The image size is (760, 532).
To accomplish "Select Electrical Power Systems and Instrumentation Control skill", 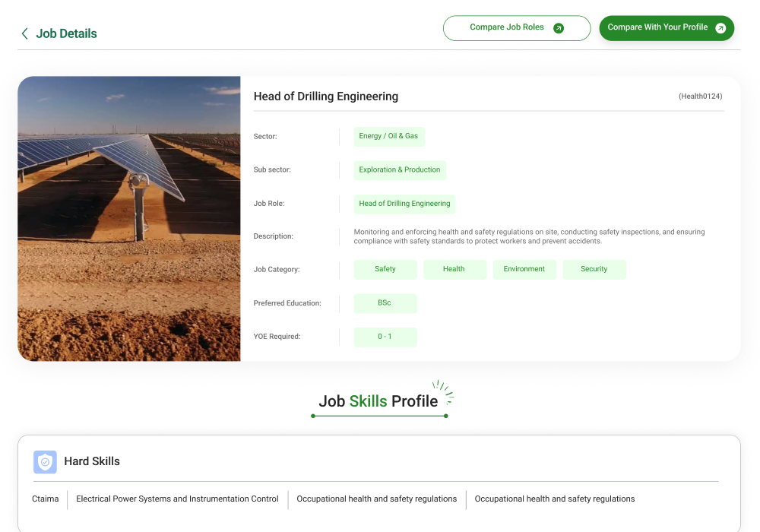I will click(177, 499).
